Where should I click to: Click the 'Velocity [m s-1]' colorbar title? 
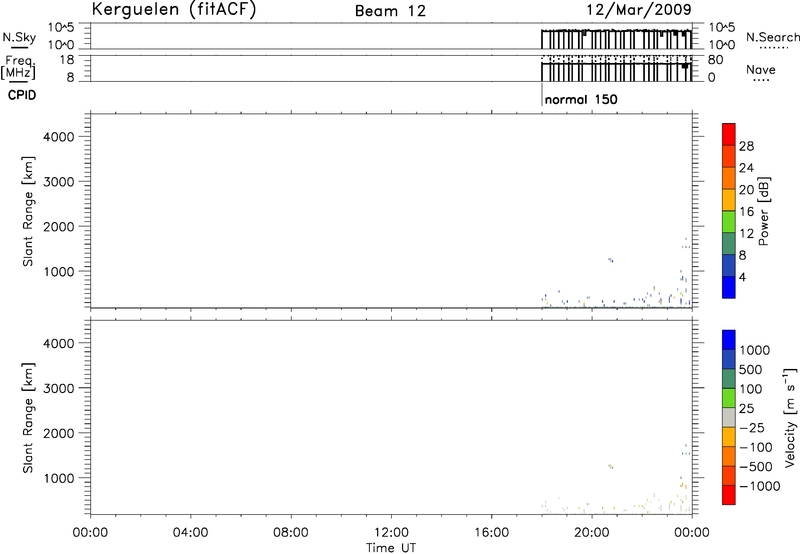(790, 417)
